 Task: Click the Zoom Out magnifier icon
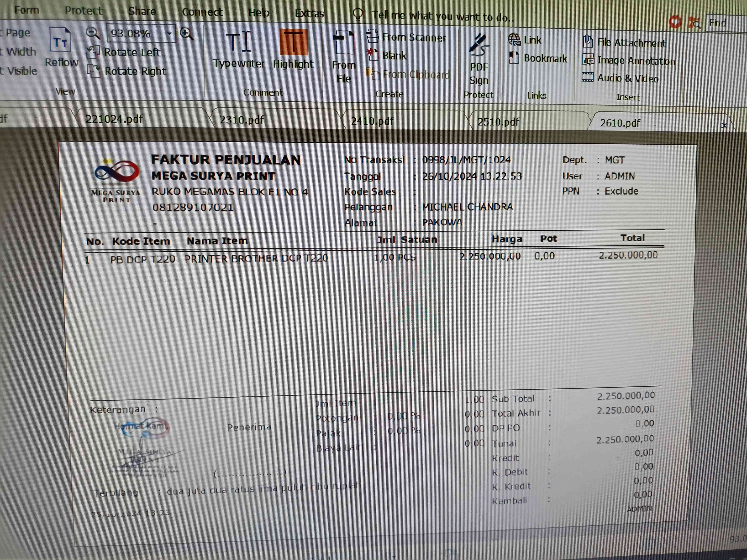point(92,33)
